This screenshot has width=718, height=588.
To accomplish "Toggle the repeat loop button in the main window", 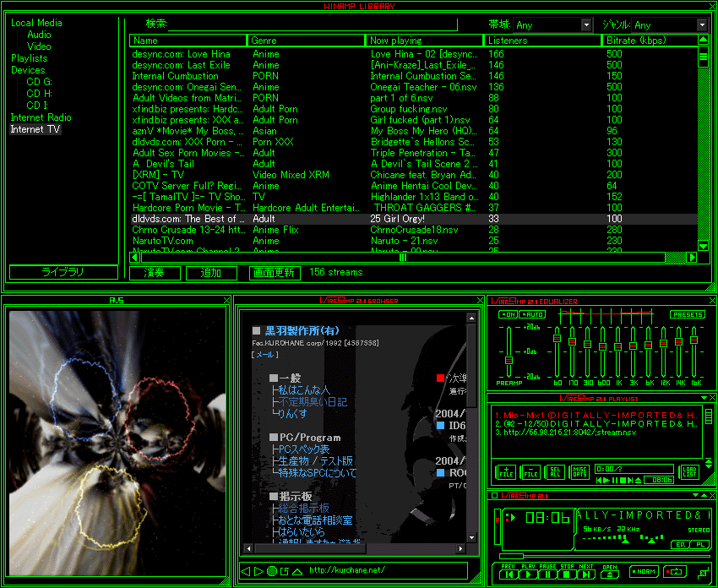I will point(676,571).
